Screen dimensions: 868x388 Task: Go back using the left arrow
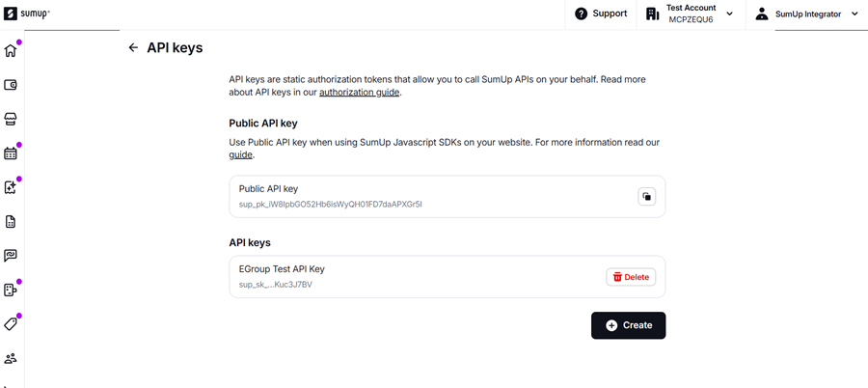pos(133,47)
